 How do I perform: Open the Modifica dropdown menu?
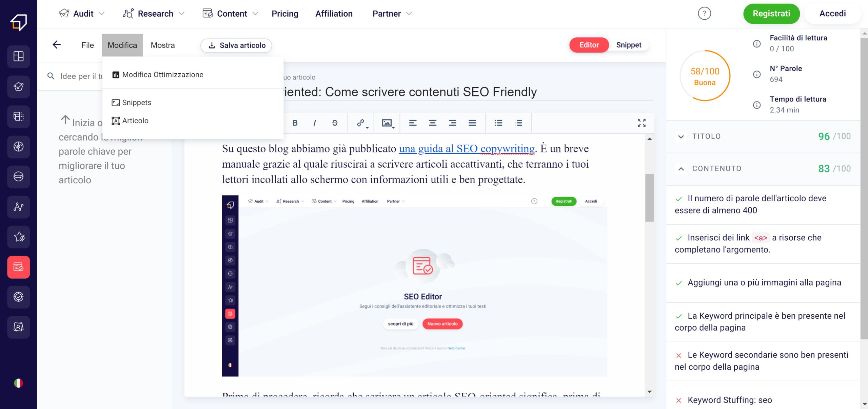coord(122,45)
